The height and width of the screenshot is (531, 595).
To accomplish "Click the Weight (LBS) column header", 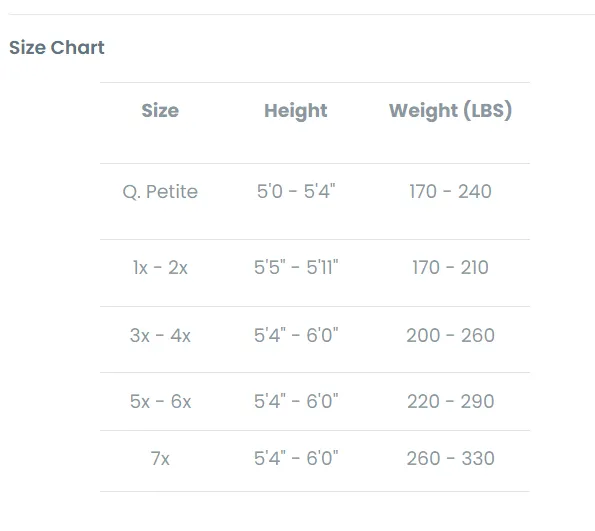I will 450,111.
